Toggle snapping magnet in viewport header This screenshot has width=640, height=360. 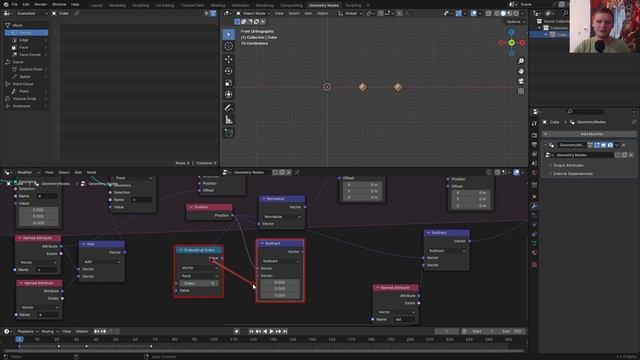[380, 13]
